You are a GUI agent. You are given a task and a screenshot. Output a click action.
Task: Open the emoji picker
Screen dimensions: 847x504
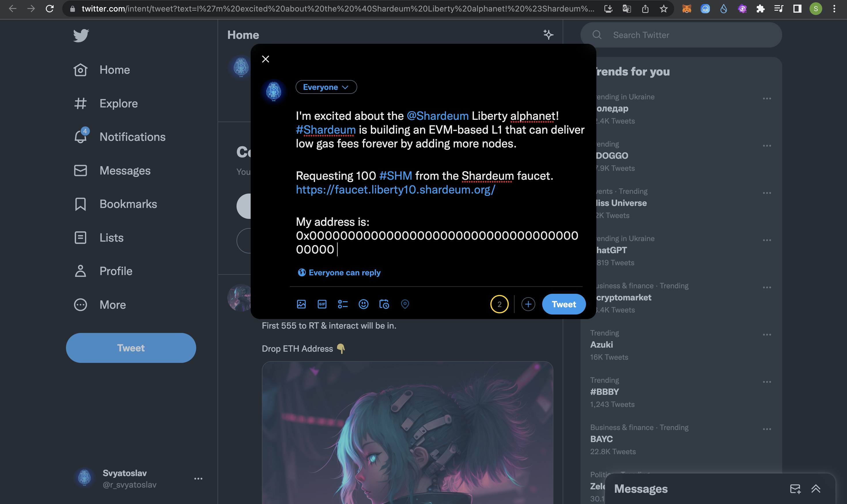pos(364,304)
